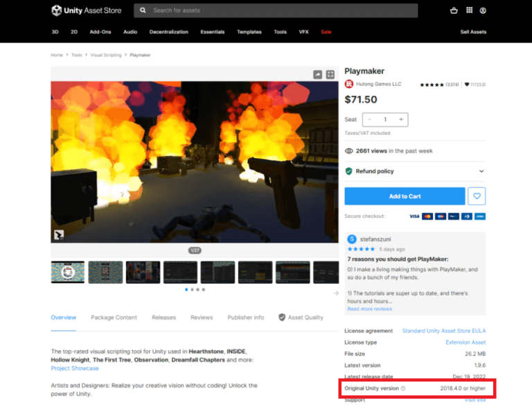Open fullscreen view of the media preview

(330, 74)
